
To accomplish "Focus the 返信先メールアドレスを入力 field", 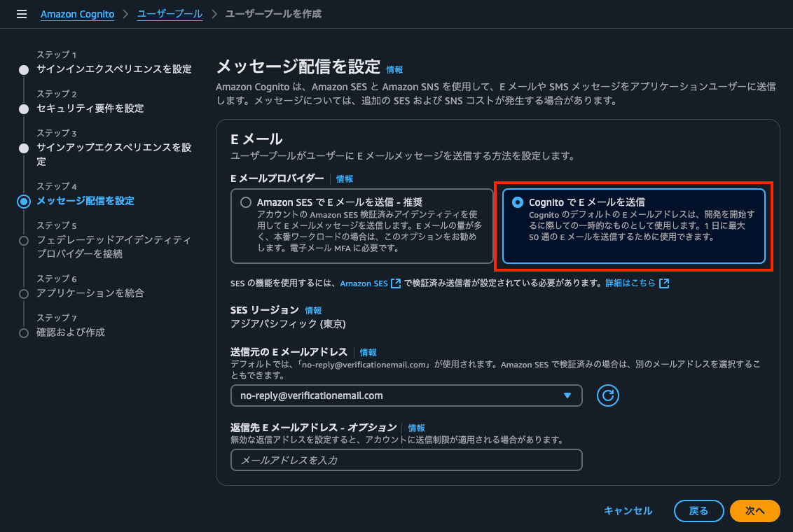I will 406,461.
